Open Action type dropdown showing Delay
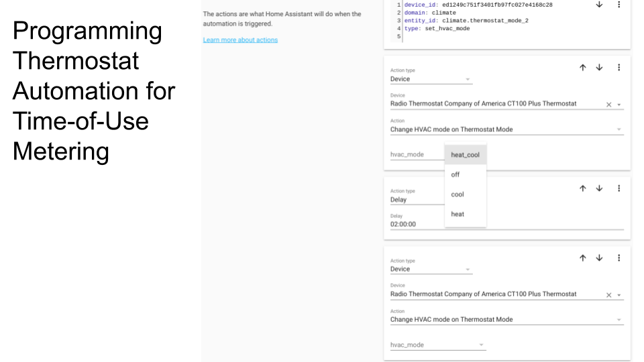644x362 pixels. (x=417, y=200)
